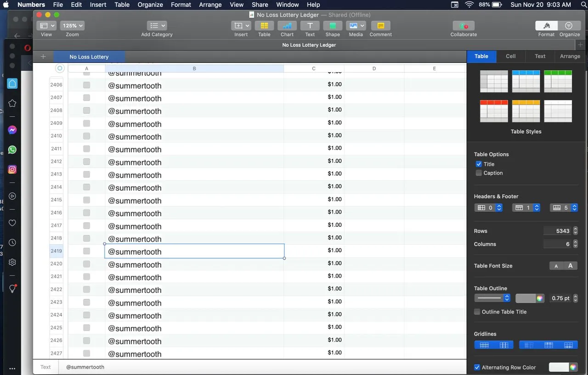
Task: Open Opera sidebar bookmarks star icon
Action: tap(12, 104)
